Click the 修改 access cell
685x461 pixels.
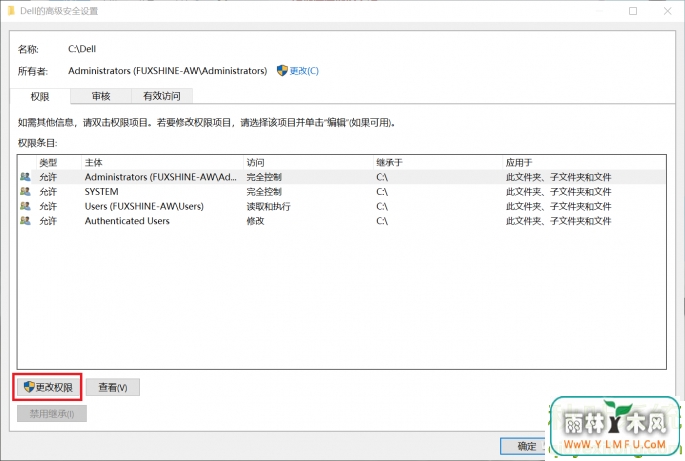pyautogui.click(x=255, y=221)
